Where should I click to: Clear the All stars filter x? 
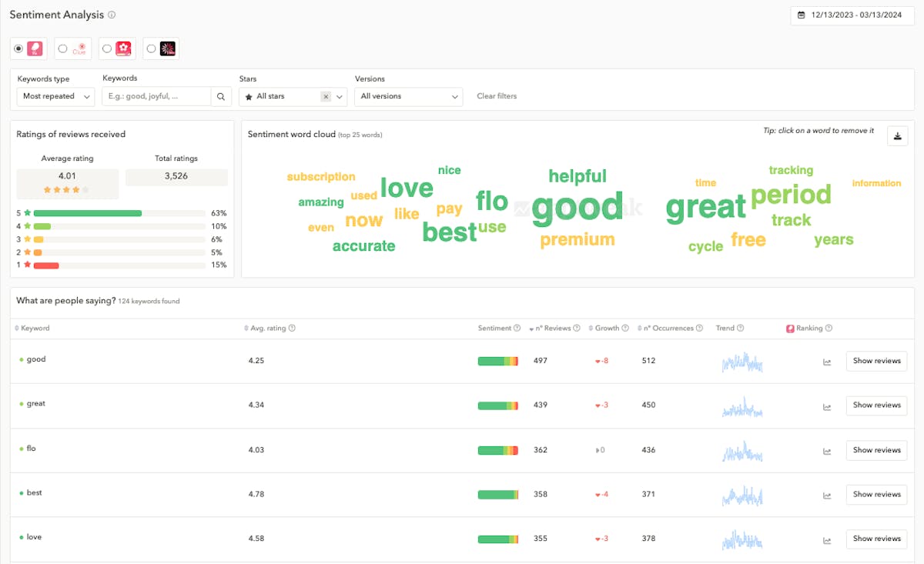coord(325,96)
